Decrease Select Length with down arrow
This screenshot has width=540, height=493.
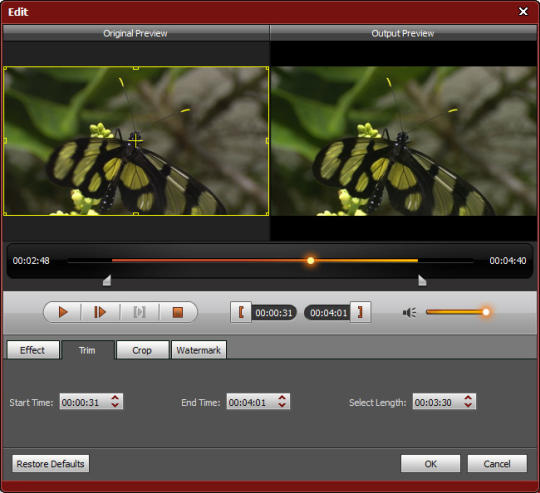468,405
